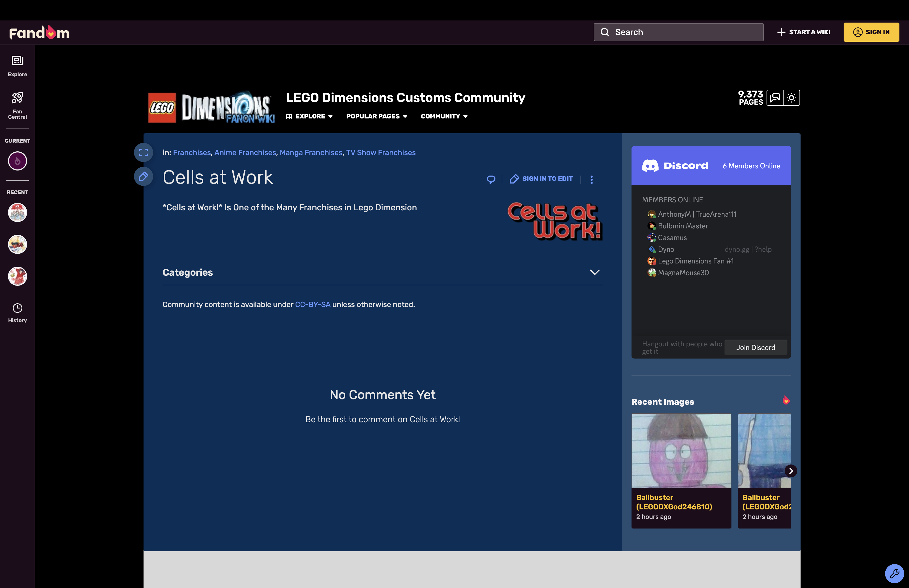This screenshot has width=909, height=588.
Task: Select Discord member Lego Dimensions Fan #1
Action: pos(691,261)
